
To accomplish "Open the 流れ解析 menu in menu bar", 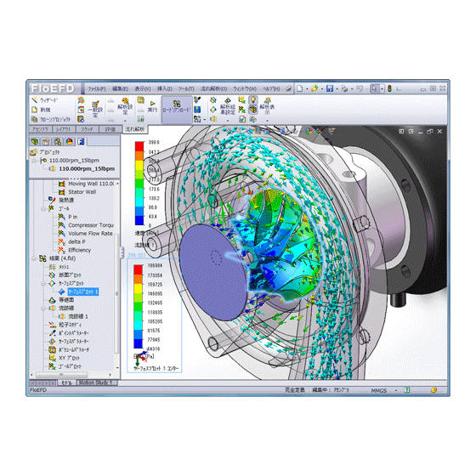I will pyautogui.click(x=213, y=88).
